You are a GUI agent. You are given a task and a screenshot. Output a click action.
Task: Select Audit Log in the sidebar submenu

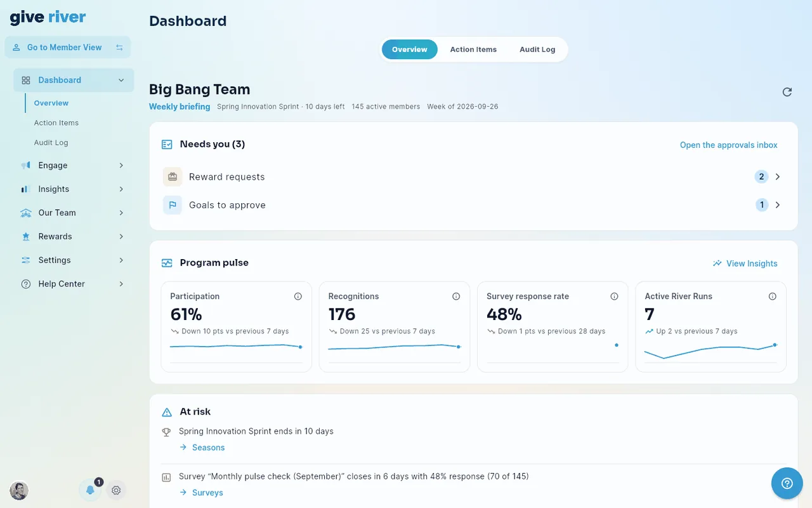tap(51, 143)
